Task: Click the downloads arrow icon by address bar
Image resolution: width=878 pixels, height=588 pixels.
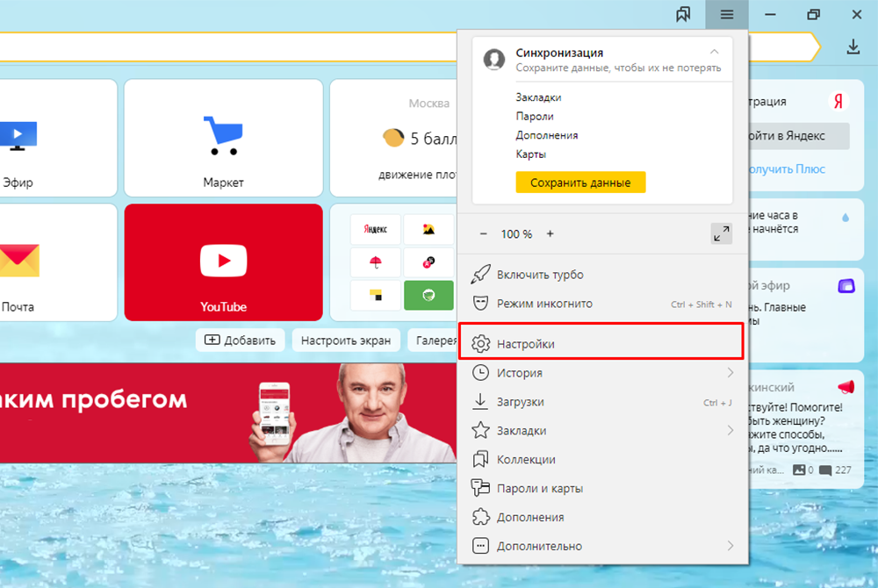Action: coord(853,47)
